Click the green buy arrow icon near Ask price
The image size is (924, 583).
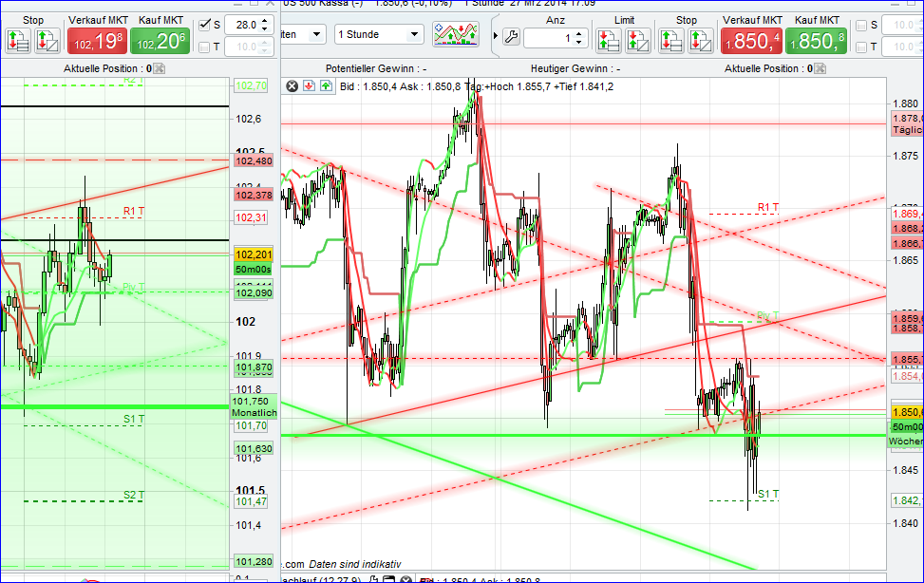[x=325, y=85]
